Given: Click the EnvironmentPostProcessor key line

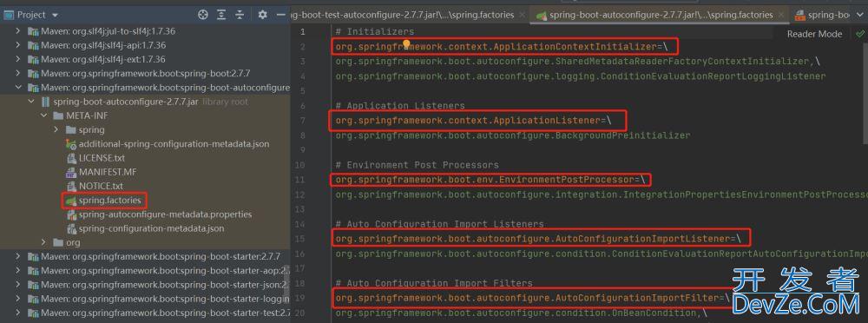Looking at the screenshot, I should [490, 180].
